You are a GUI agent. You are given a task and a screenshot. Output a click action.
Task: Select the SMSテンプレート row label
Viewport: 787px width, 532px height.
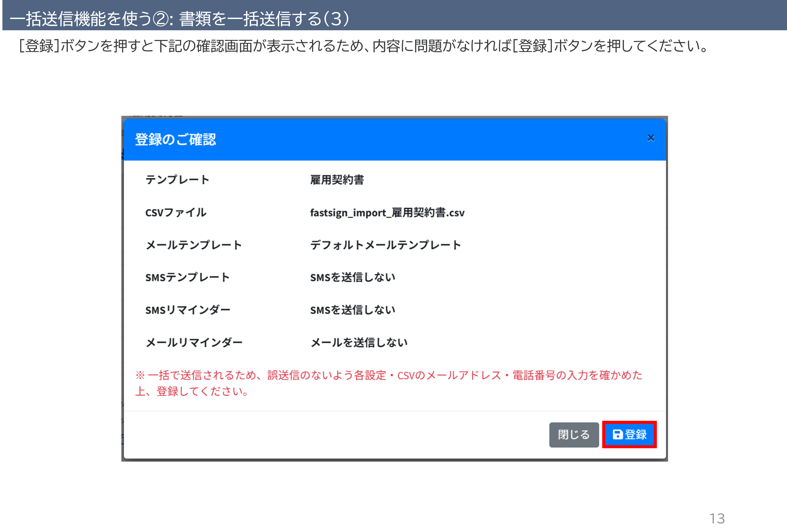[187, 277]
